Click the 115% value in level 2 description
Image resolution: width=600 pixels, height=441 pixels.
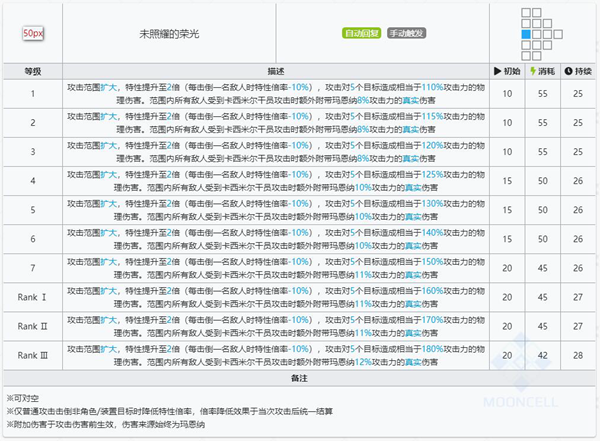[432, 116]
